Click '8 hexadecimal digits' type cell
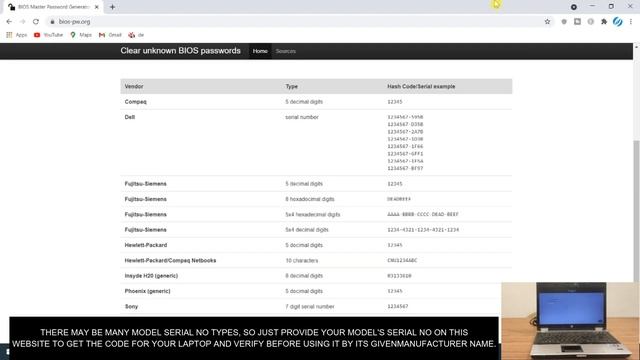 tap(310, 199)
